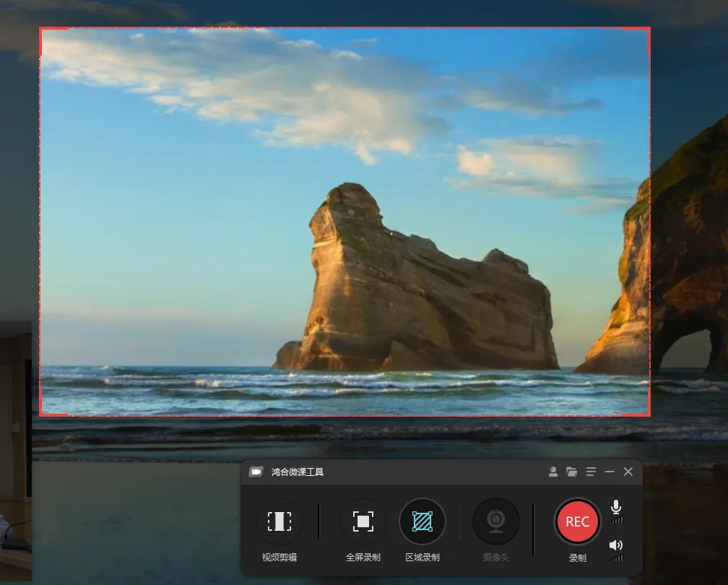The width and height of the screenshot is (728, 585).
Task: Click the bottom-right red region corner handle
Action: click(x=649, y=415)
